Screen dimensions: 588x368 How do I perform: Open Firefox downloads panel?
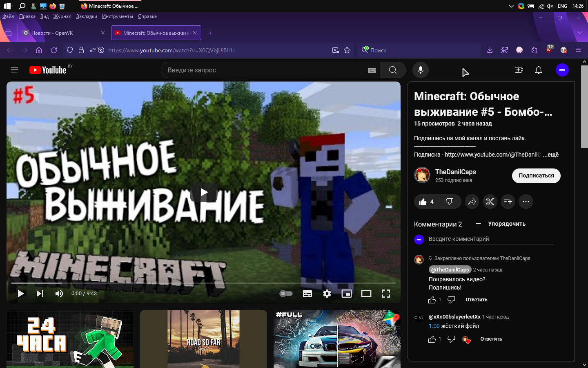490,50
